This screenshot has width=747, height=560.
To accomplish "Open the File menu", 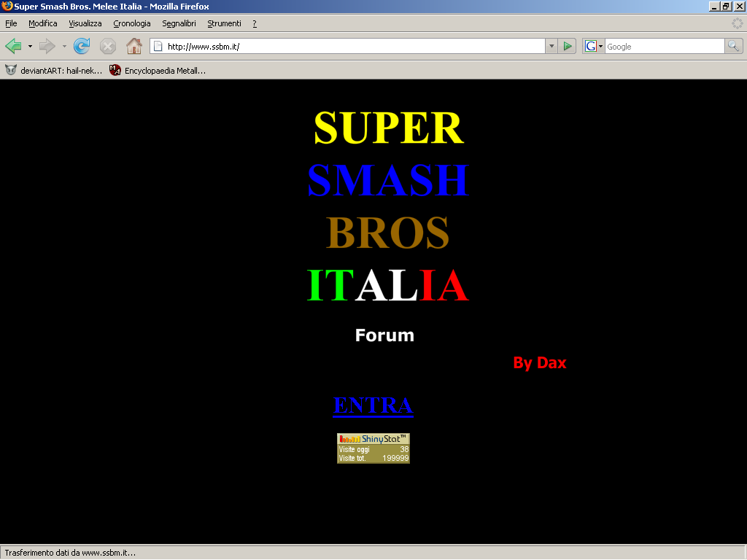I will pyautogui.click(x=11, y=23).
